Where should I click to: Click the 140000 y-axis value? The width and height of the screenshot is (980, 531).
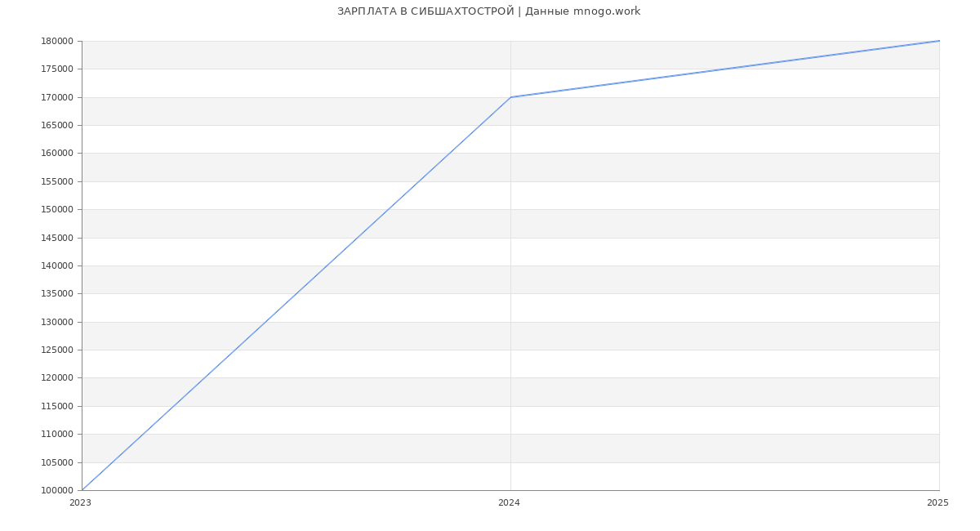click(57, 265)
